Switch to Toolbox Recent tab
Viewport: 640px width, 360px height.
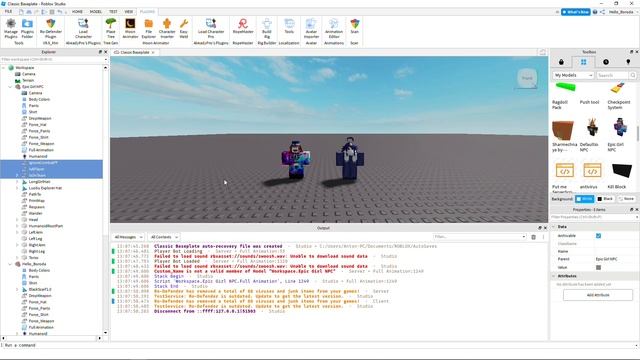click(x=606, y=62)
